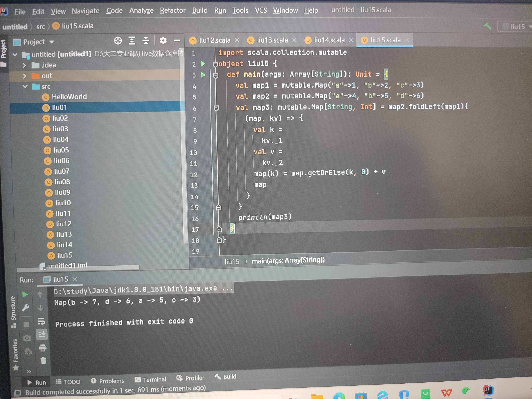Open the Project view dropdown
The height and width of the screenshot is (399, 532).
point(51,42)
